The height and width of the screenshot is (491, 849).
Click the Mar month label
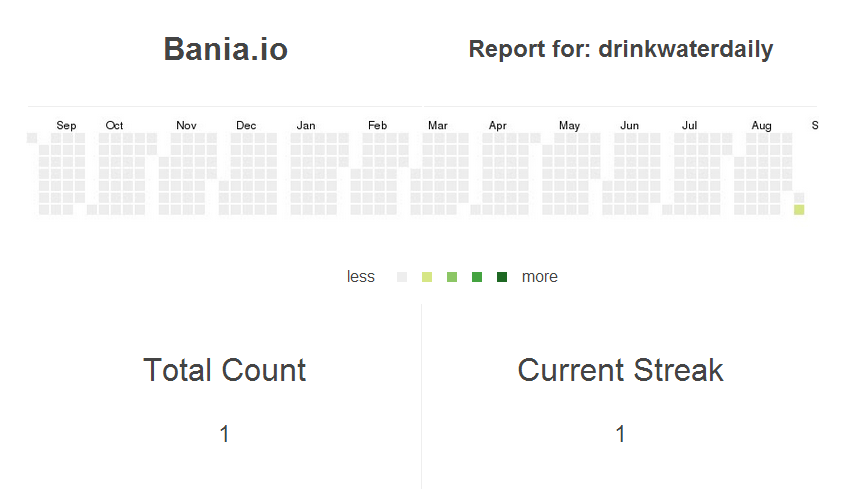click(x=437, y=126)
